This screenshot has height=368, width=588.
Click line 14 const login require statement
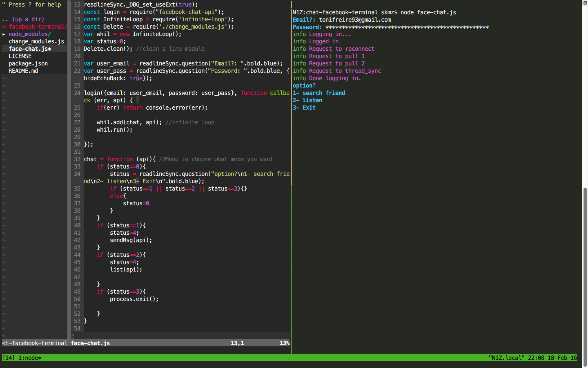[x=154, y=12]
